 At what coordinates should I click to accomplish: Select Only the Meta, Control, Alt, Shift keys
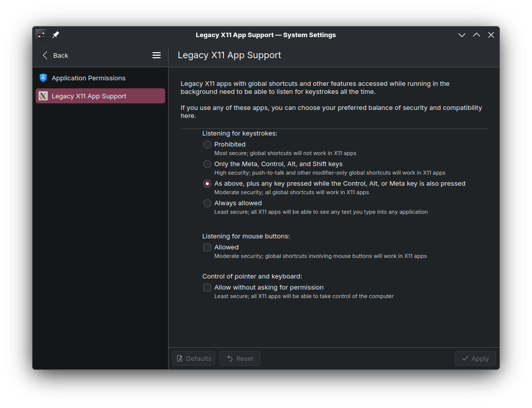click(x=207, y=164)
